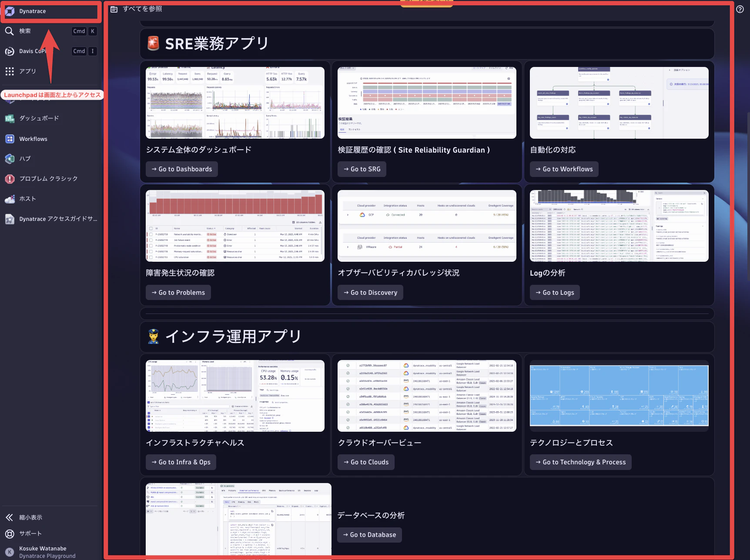Click the Kosuke Watanabe account name
This screenshot has width=750, height=560.
[x=43, y=549]
